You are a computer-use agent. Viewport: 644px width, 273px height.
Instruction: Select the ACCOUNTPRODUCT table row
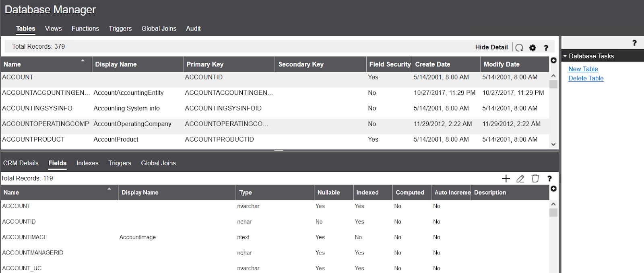pos(275,140)
